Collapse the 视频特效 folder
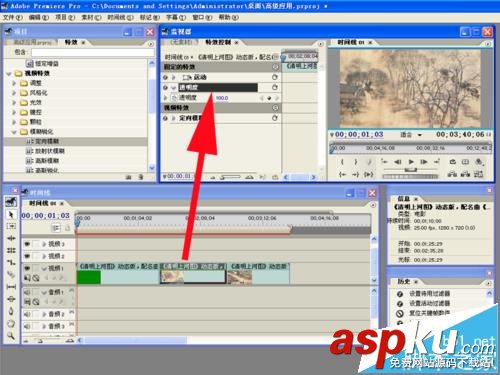Screen dimensions: 500x375 click(9, 73)
